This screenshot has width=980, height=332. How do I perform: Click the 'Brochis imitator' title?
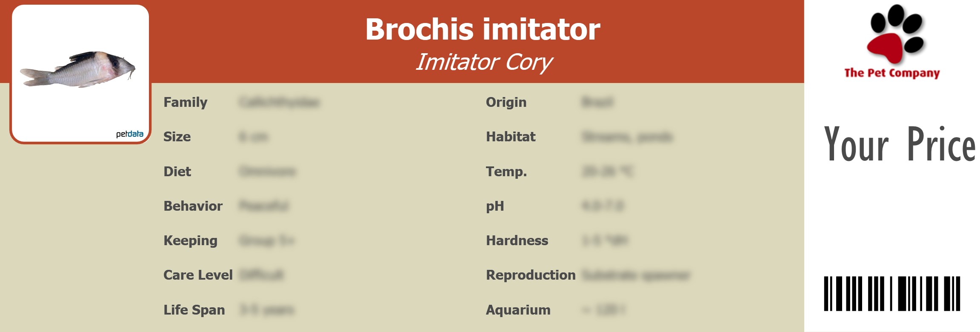pos(483,29)
